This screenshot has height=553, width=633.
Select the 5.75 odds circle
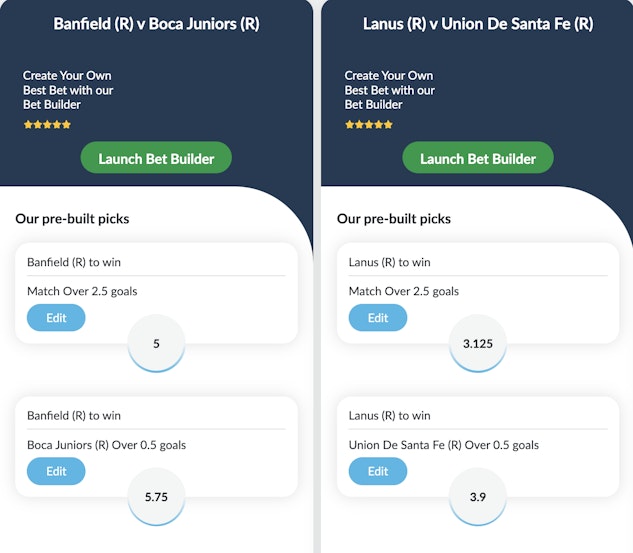(x=157, y=497)
